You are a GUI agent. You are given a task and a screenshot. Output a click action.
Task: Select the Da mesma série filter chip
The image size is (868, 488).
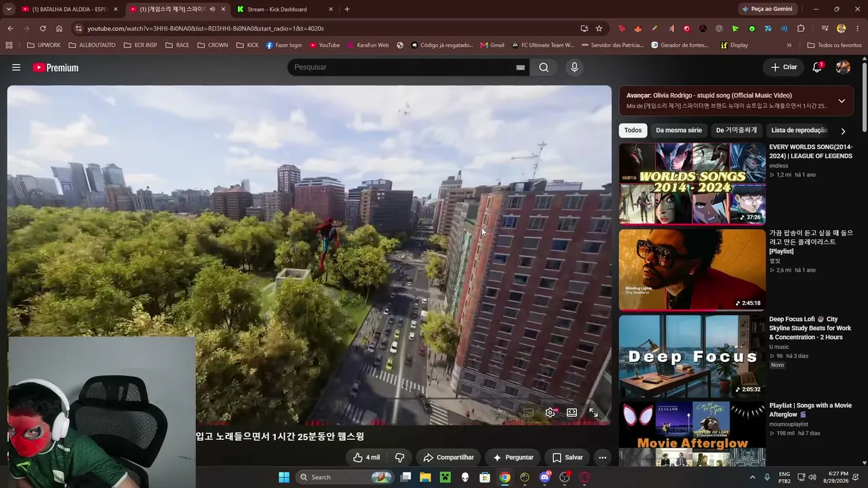click(x=679, y=130)
